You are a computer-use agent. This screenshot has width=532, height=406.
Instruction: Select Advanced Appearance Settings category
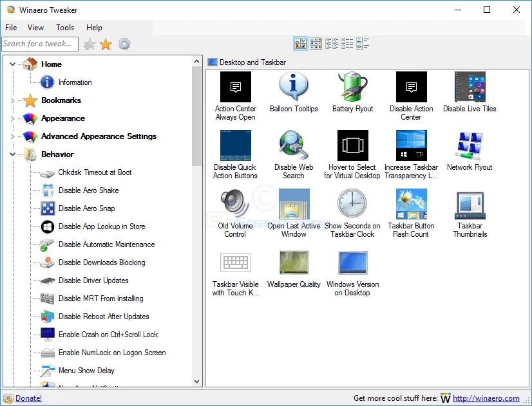coord(99,136)
